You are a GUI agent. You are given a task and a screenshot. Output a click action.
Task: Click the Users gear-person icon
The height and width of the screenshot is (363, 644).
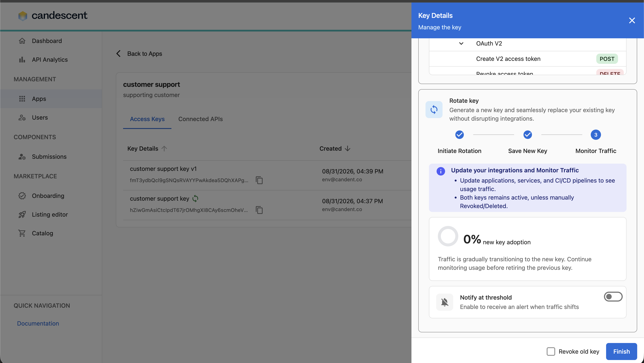22,117
